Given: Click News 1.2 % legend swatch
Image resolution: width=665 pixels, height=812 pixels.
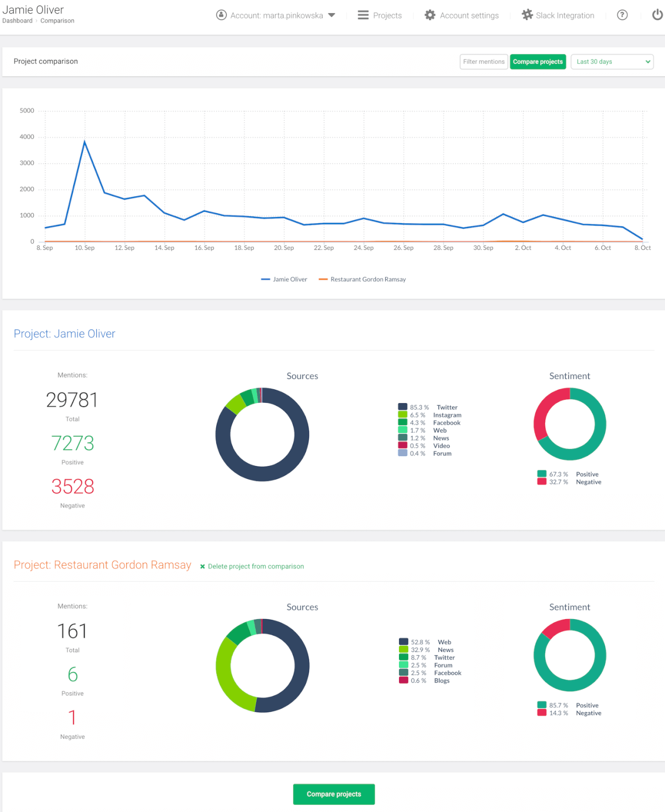Looking at the screenshot, I should (403, 437).
